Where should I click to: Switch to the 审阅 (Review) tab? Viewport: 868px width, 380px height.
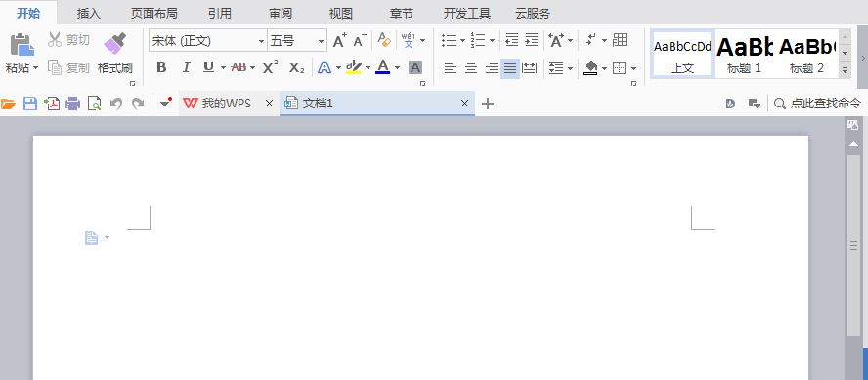coord(281,14)
